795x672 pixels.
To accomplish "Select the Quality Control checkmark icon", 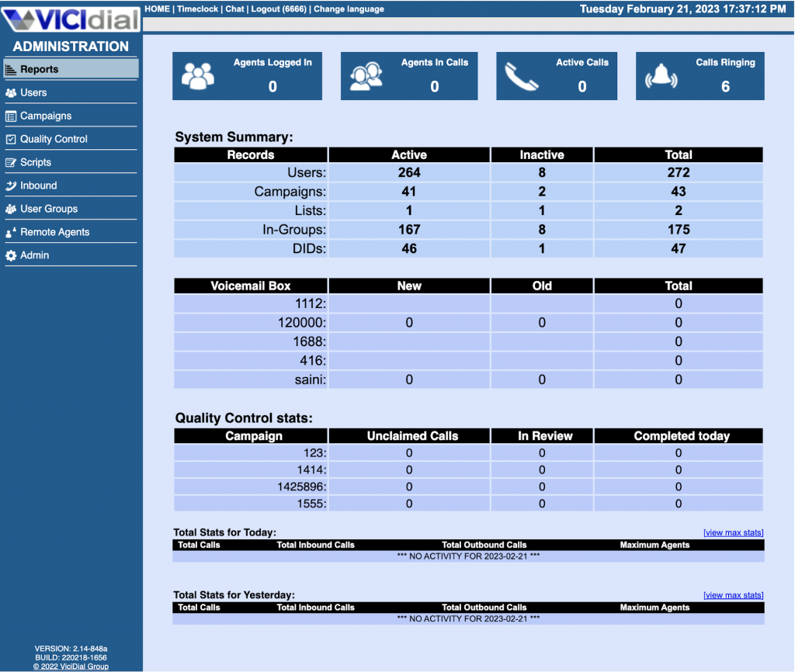I will point(11,139).
